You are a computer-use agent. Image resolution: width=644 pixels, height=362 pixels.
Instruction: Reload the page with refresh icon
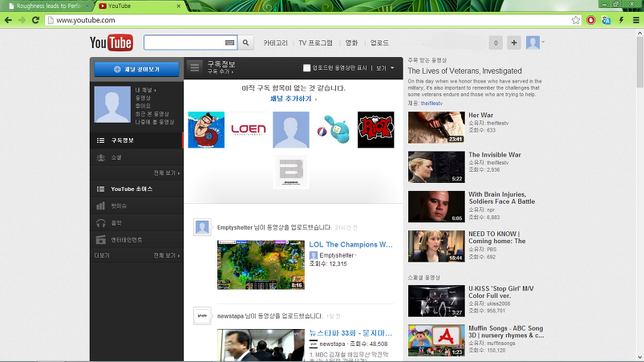click(x=35, y=20)
